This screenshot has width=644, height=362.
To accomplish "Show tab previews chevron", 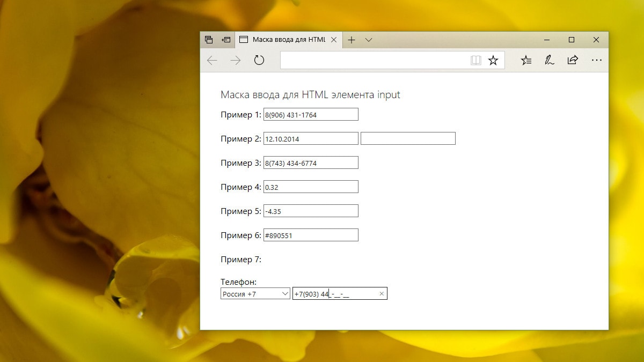I will click(369, 40).
